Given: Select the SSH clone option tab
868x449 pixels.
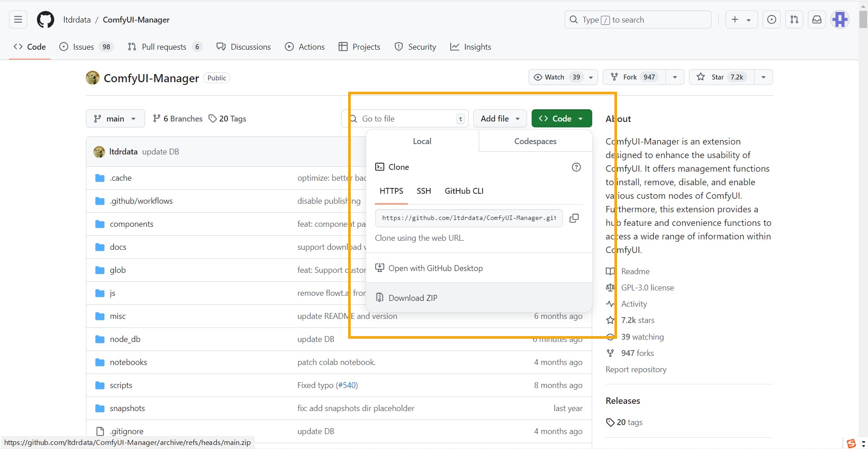Looking at the screenshot, I should [424, 191].
